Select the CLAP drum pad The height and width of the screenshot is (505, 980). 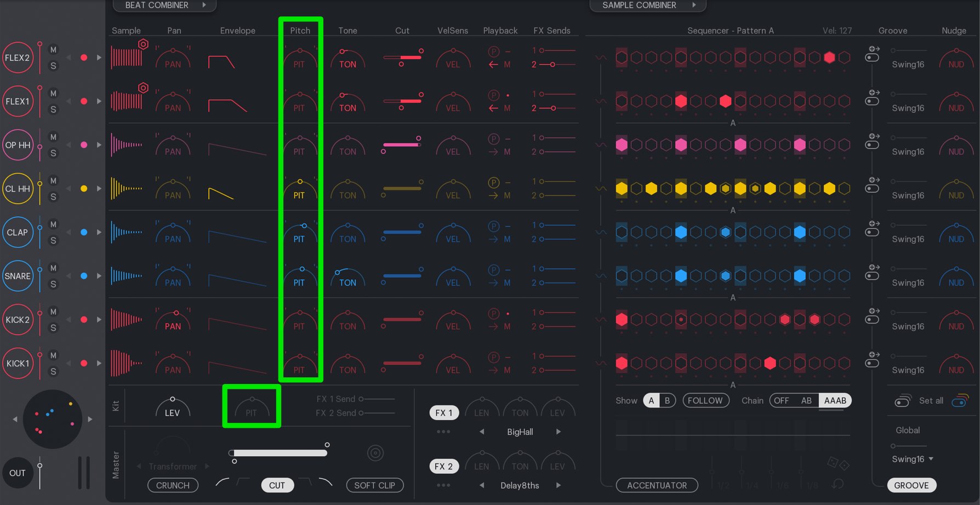click(18, 232)
